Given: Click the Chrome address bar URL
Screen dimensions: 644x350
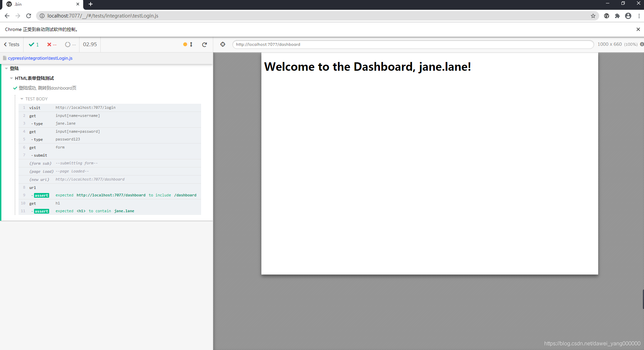Looking at the screenshot, I should pos(103,16).
